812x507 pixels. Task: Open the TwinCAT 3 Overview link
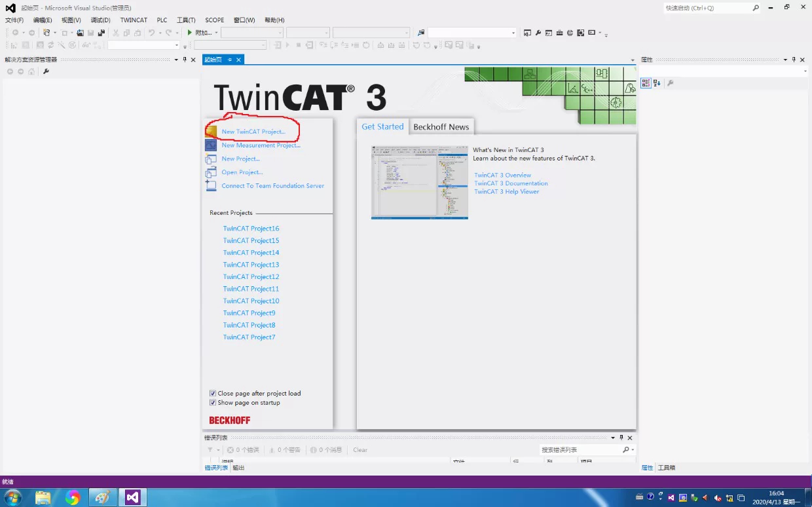coord(503,176)
